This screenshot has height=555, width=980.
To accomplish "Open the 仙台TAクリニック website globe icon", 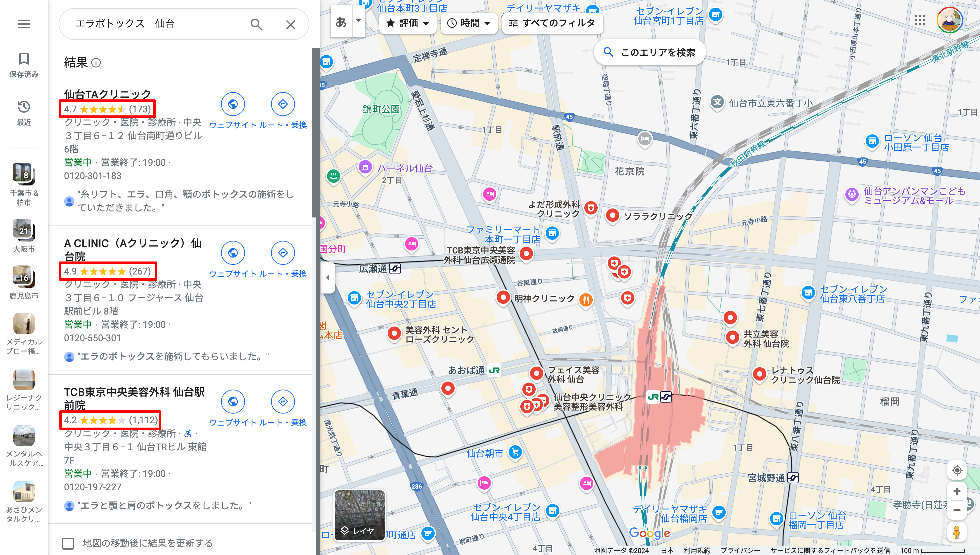I will [233, 104].
